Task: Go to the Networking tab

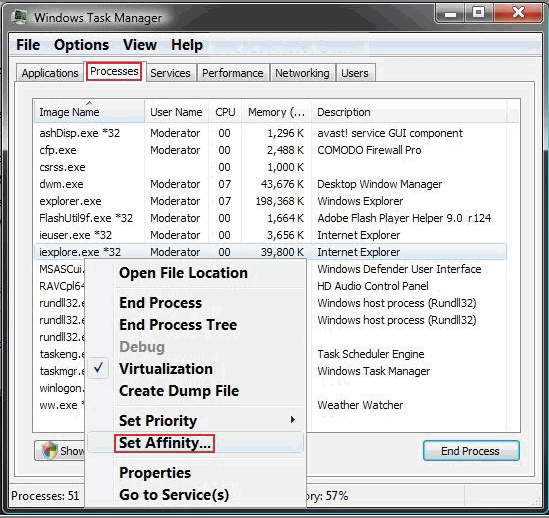Action: (302, 73)
